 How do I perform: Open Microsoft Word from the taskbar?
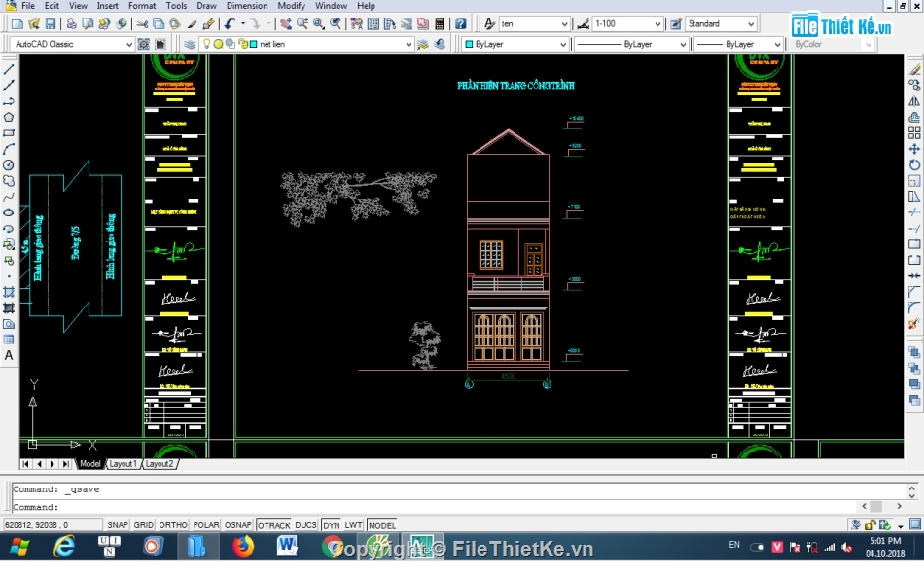coord(287,547)
